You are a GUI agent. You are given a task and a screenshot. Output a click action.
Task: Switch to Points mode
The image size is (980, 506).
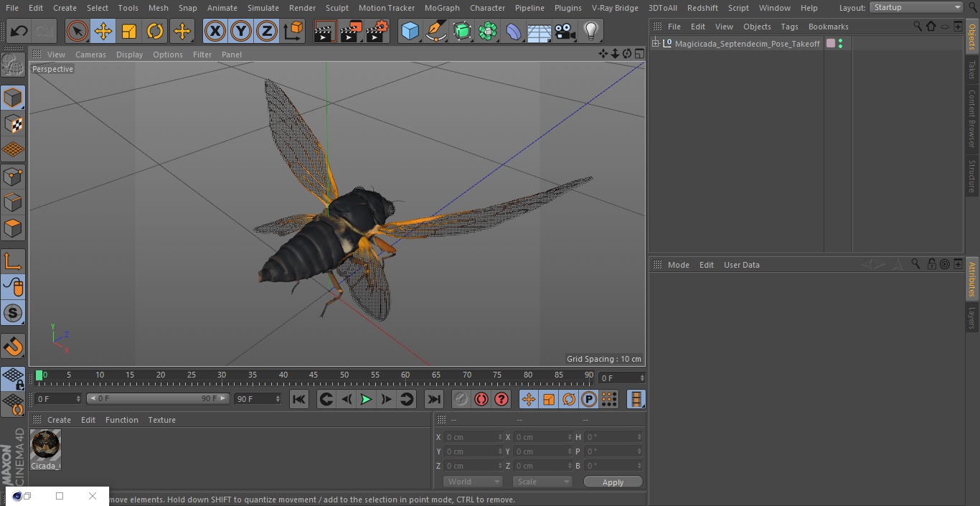(x=13, y=176)
